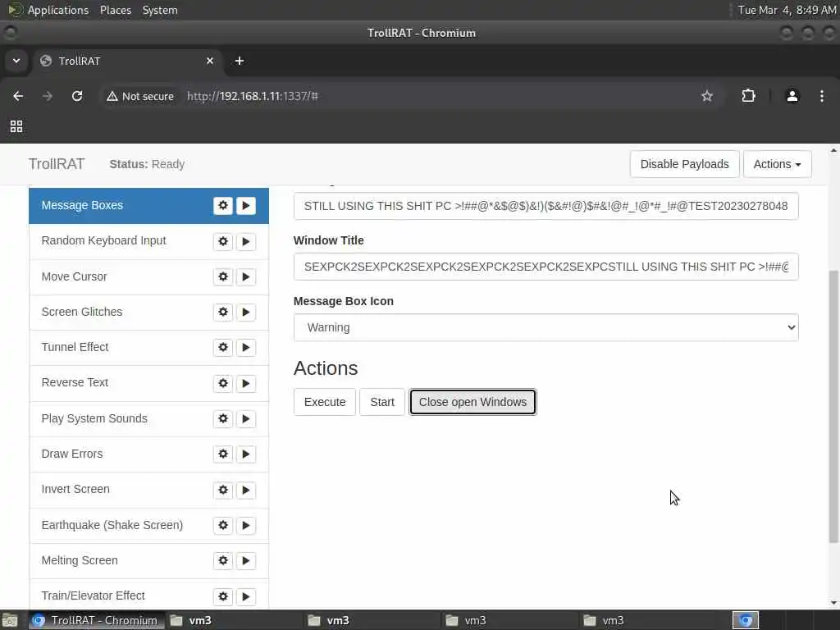
Task: Run Tunnel Effect play icon
Action: [x=246, y=348]
